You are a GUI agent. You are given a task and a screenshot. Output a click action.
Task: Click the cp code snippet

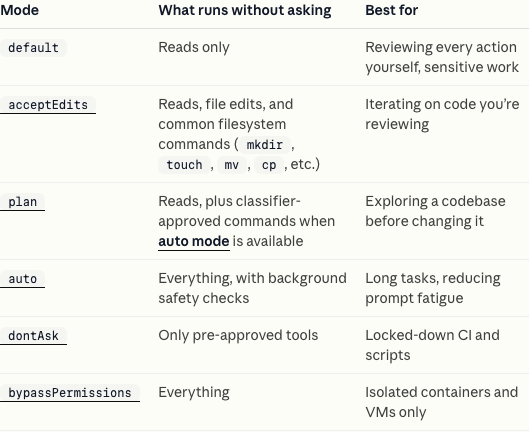pos(269,165)
